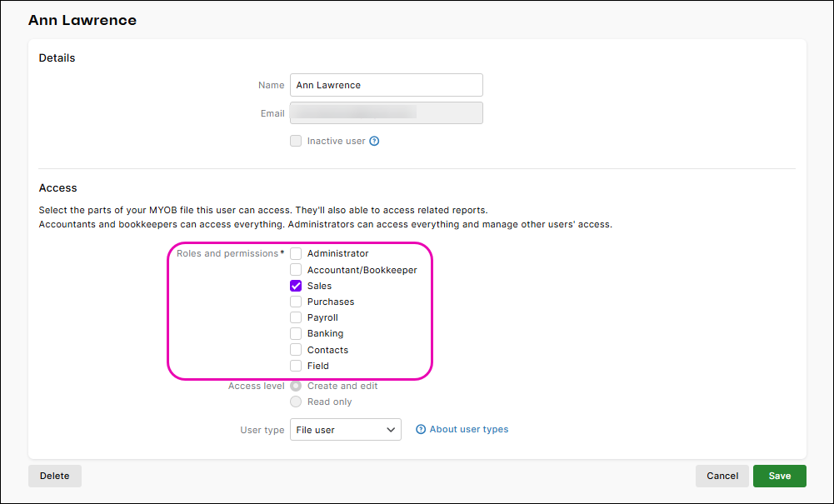Check the Banking permission box
Image resolution: width=834 pixels, height=504 pixels.
click(x=296, y=333)
